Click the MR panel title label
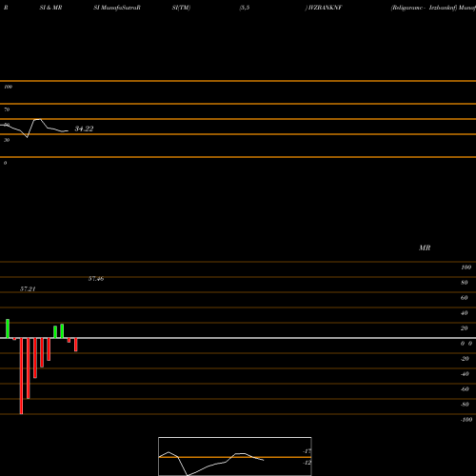The height and width of the screenshot is (476, 476). [x=425, y=248]
